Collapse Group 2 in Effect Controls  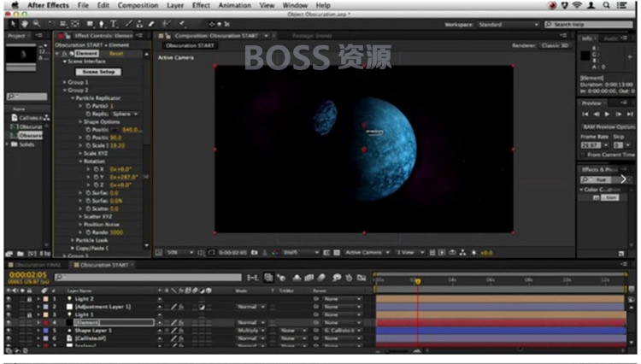64,91
